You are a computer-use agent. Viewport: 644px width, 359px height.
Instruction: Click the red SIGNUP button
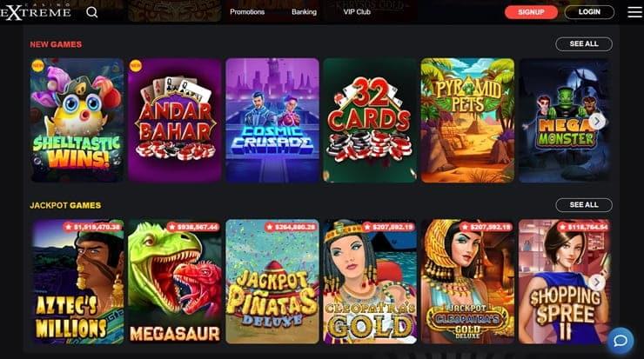coord(531,12)
